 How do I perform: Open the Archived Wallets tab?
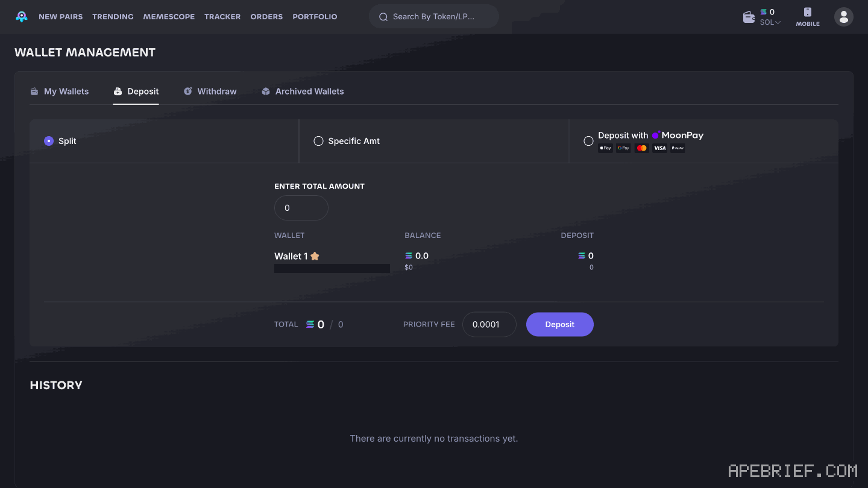click(x=303, y=92)
